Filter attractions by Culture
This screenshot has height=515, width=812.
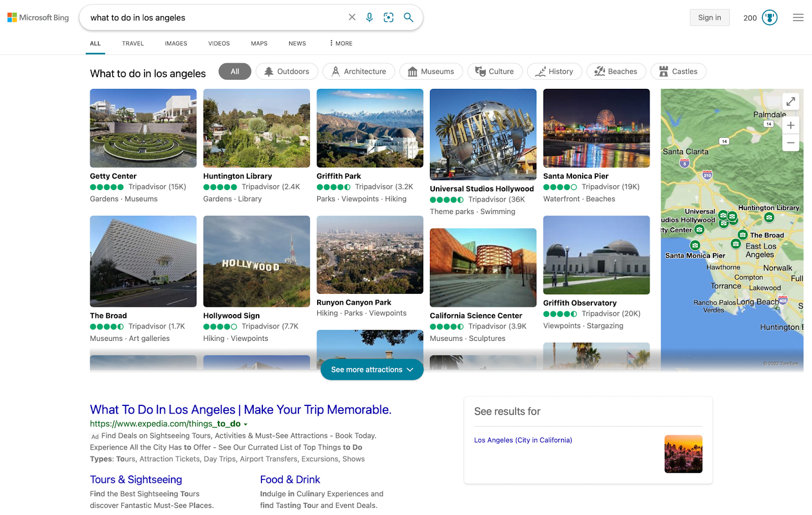click(x=495, y=72)
